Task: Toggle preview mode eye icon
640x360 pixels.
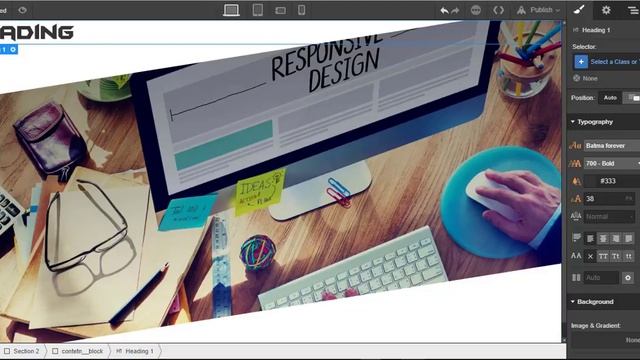Action: point(22,10)
